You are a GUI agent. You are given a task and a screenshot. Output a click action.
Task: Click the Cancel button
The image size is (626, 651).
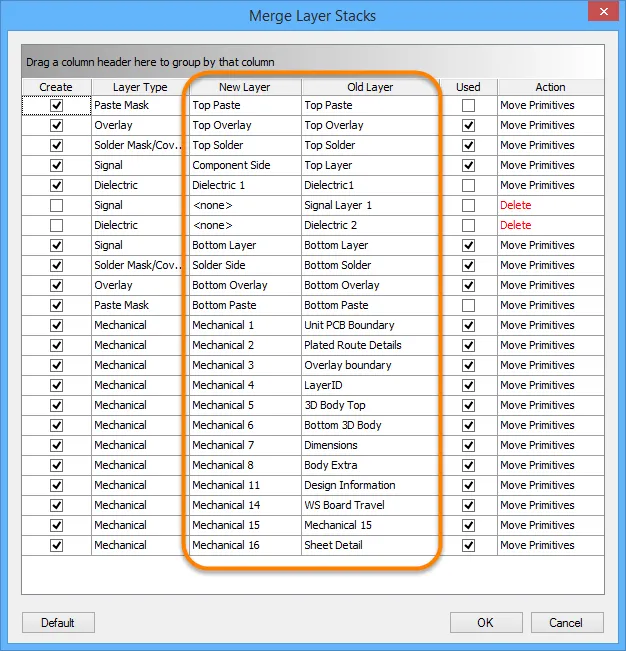point(567,623)
